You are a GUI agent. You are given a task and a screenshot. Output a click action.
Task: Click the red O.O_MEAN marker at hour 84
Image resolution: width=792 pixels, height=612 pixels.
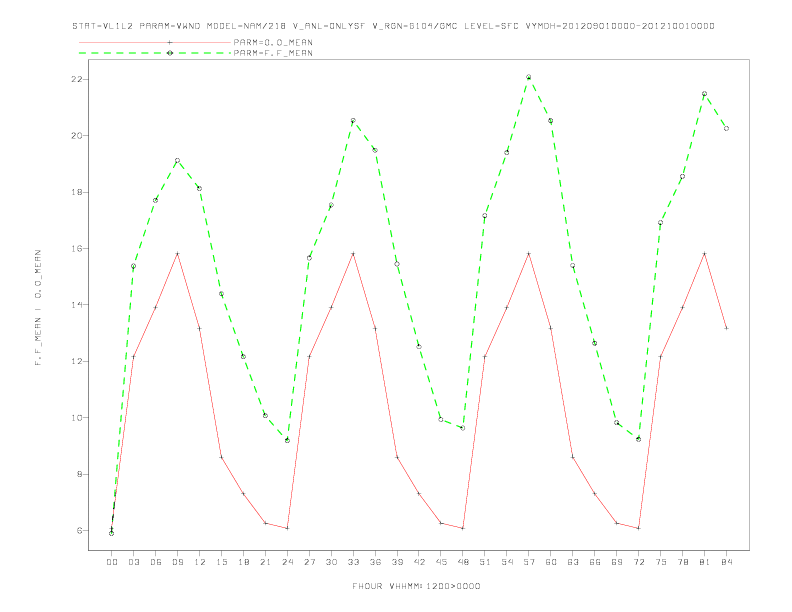point(726,328)
